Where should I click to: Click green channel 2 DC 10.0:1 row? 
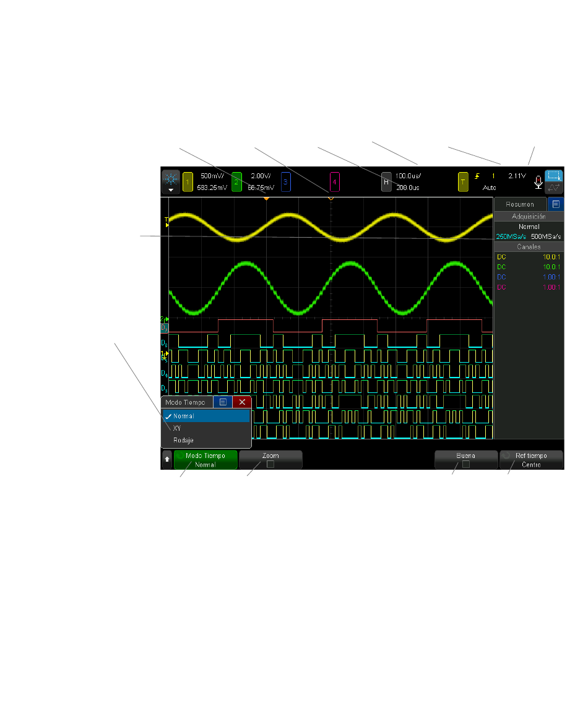(529, 267)
